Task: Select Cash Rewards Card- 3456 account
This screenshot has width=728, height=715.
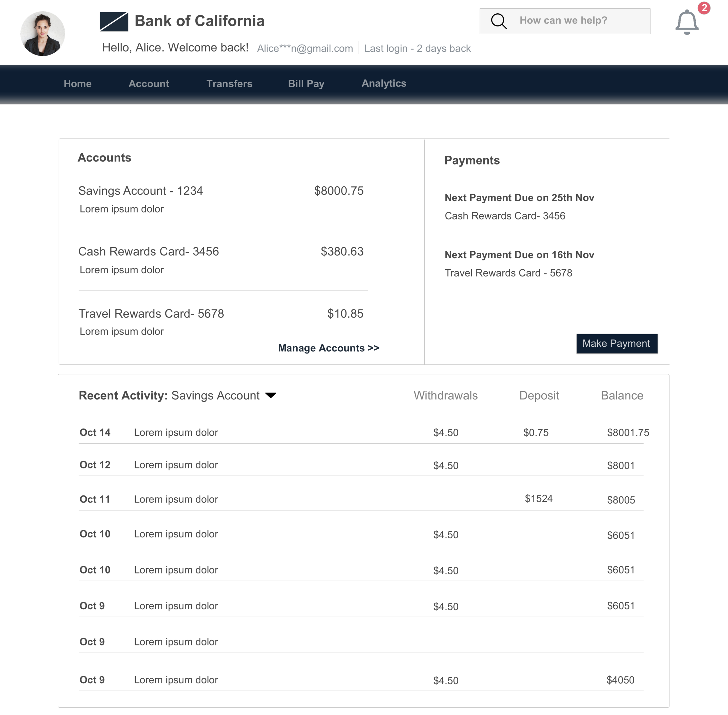Action: pyautogui.click(x=149, y=251)
